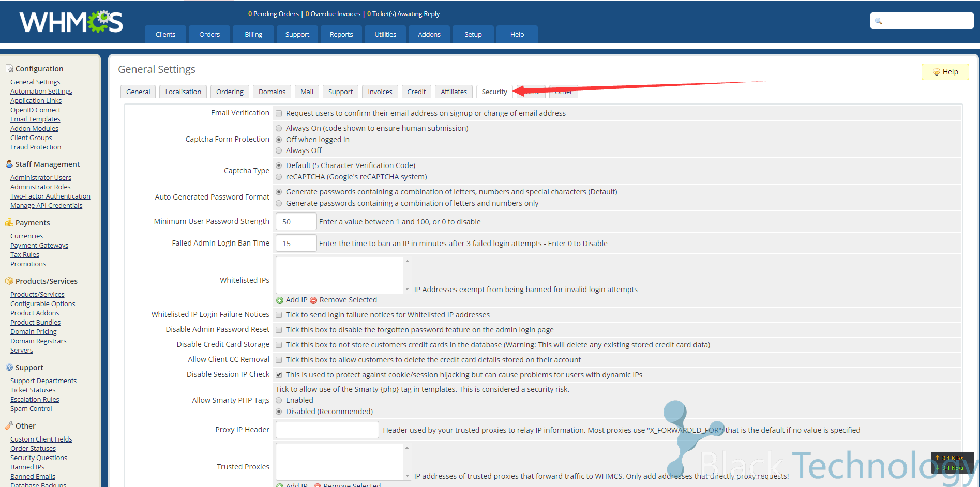980x487 pixels.
Task: Switch to the Invoices settings tab
Action: (380, 92)
